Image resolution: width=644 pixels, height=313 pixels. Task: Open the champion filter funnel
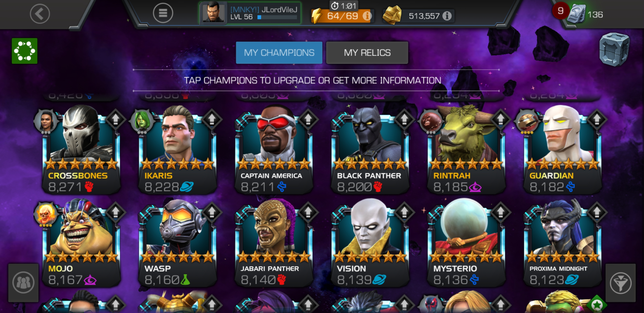tap(620, 283)
